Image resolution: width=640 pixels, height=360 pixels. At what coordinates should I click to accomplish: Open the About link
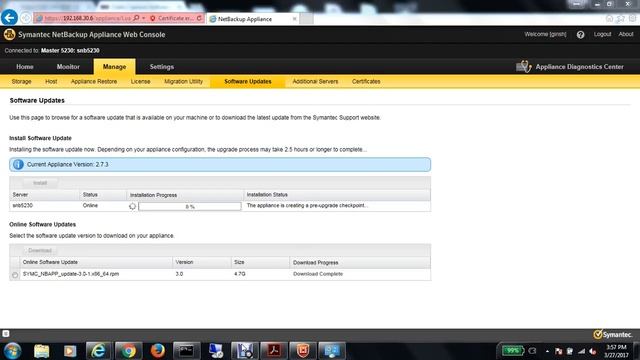pos(626,34)
